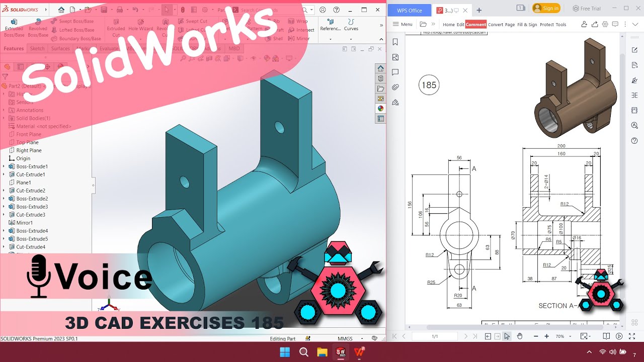Viewport: 644px width, 362px height.
Task: Click the Bookmark icon in WPS sidebar
Action: point(395,42)
